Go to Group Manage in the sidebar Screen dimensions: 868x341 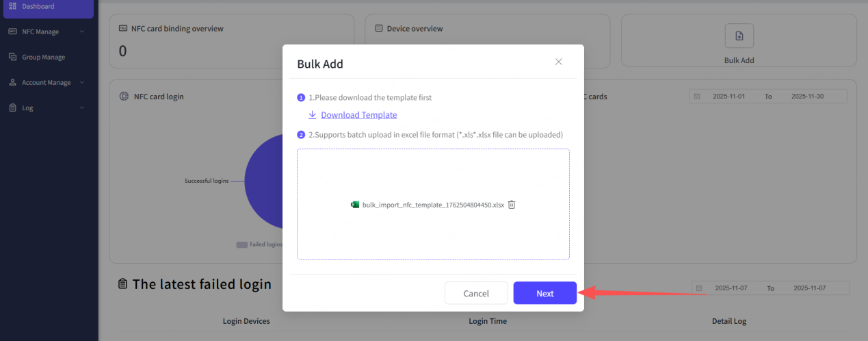coord(43,57)
